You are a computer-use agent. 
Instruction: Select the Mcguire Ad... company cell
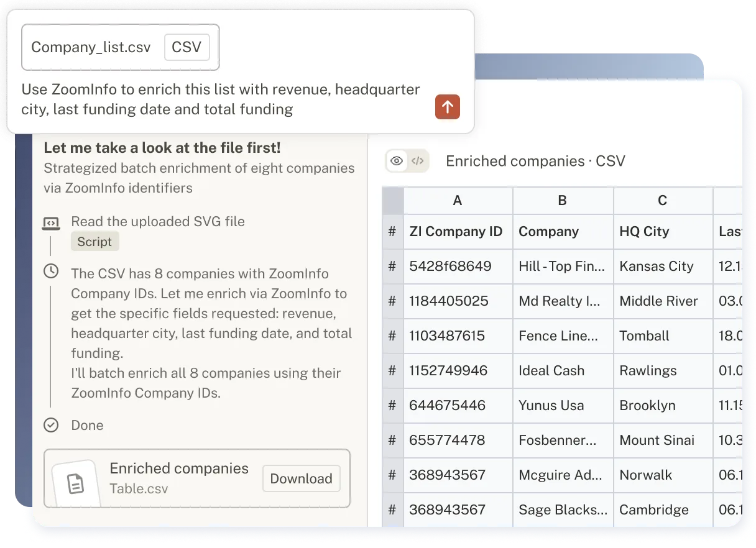coord(563,475)
